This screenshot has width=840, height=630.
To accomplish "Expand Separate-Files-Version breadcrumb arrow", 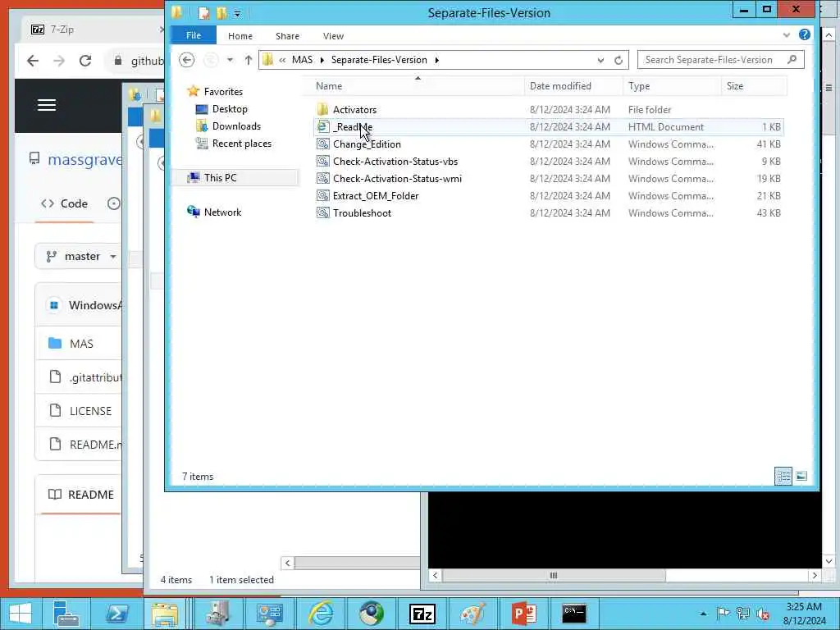I will pos(437,60).
